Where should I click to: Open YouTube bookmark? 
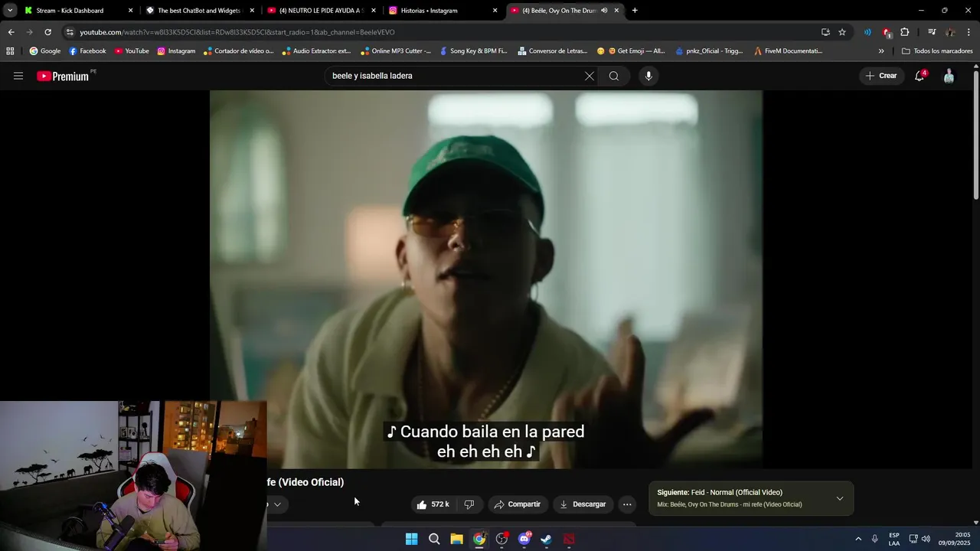click(x=132, y=51)
